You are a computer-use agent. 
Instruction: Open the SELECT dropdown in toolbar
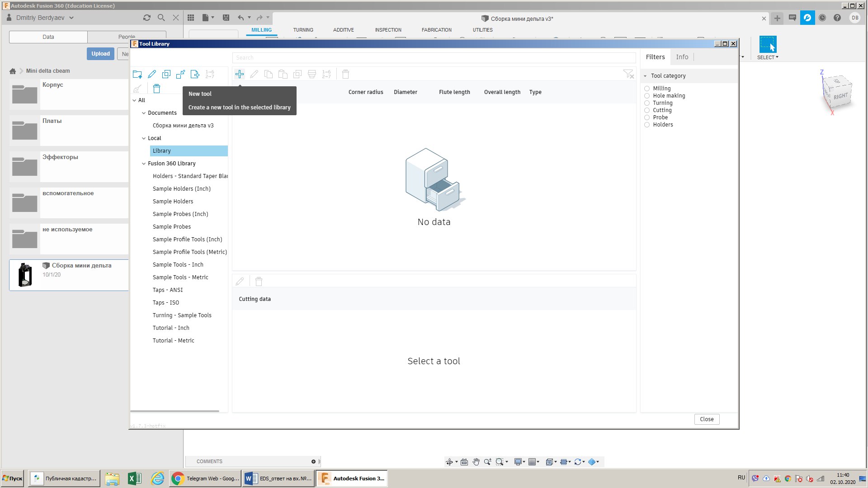768,57
